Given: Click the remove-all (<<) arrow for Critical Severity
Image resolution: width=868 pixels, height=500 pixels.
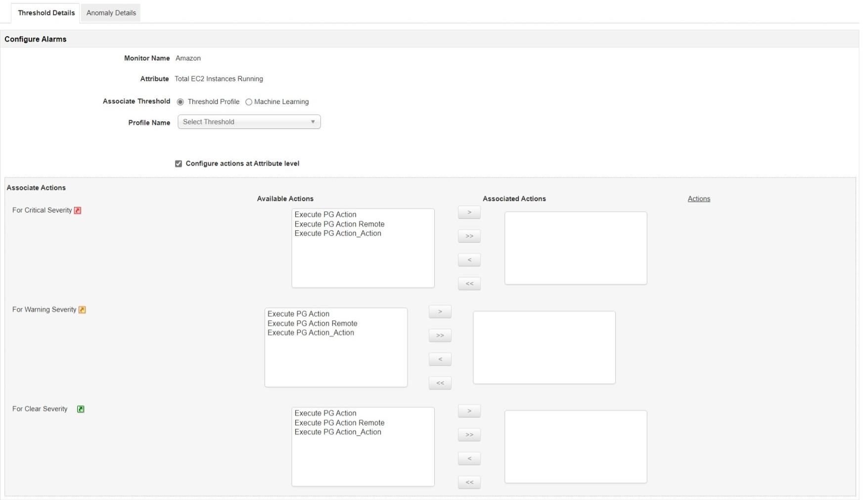Looking at the screenshot, I should 469,283.
